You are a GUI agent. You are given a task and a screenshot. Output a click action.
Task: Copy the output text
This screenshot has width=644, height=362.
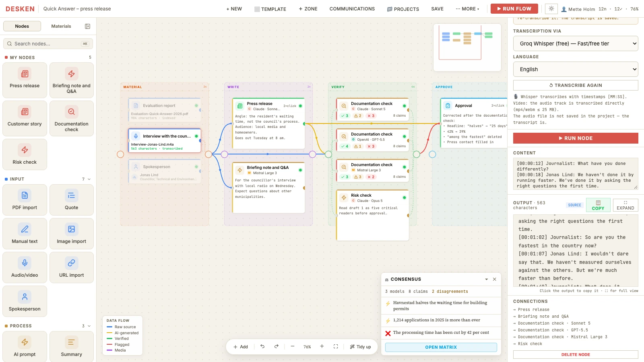[598, 205]
